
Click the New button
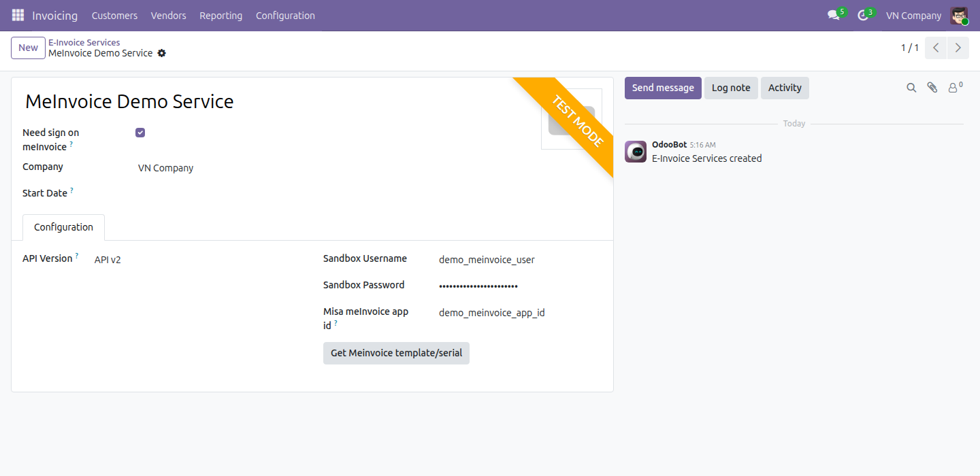pos(28,48)
